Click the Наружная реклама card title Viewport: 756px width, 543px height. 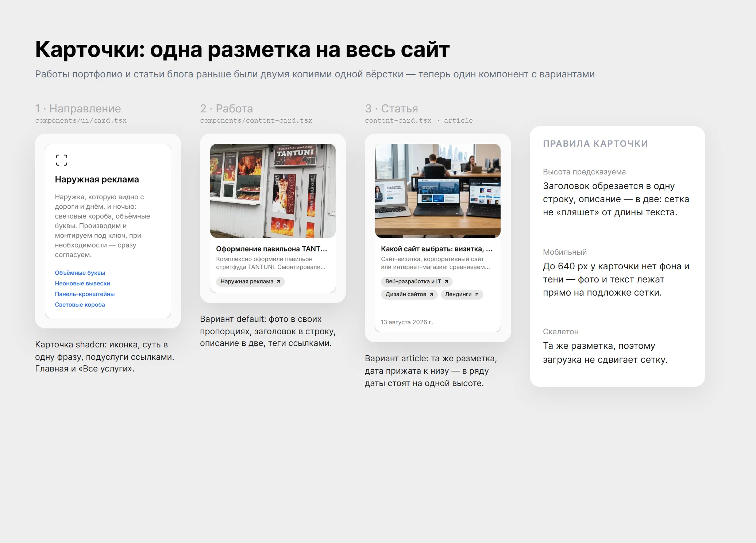tap(97, 179)
